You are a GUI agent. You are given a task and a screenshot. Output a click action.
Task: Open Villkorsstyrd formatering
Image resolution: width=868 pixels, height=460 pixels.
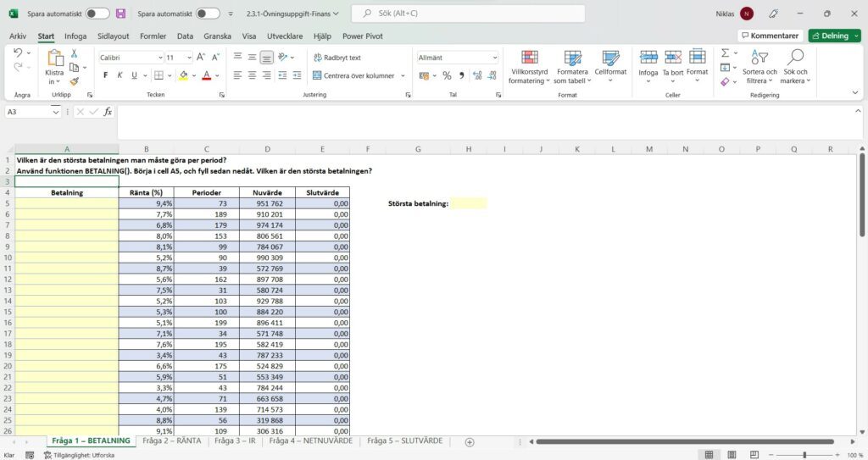529,66
